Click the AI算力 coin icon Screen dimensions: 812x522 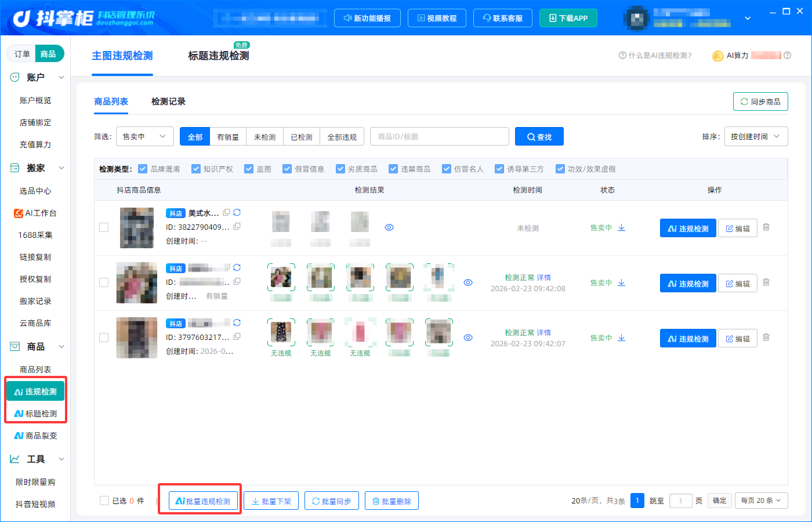[717, 56]
